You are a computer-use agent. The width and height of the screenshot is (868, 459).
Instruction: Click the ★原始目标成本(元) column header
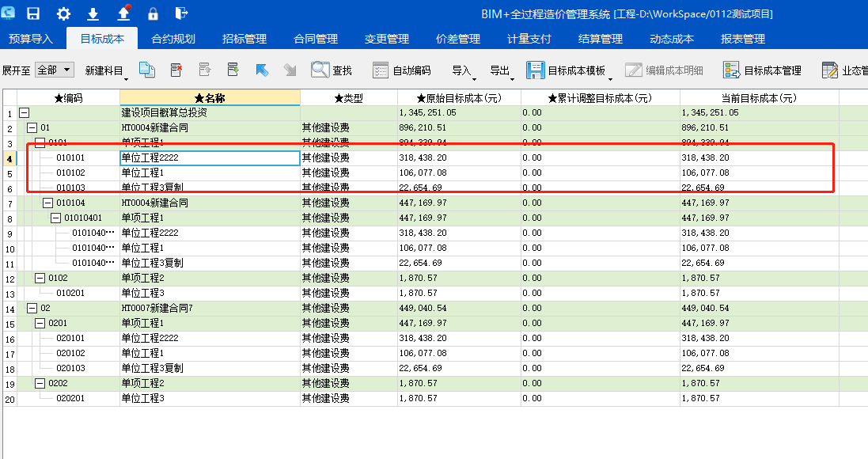(x=459, y=98)
